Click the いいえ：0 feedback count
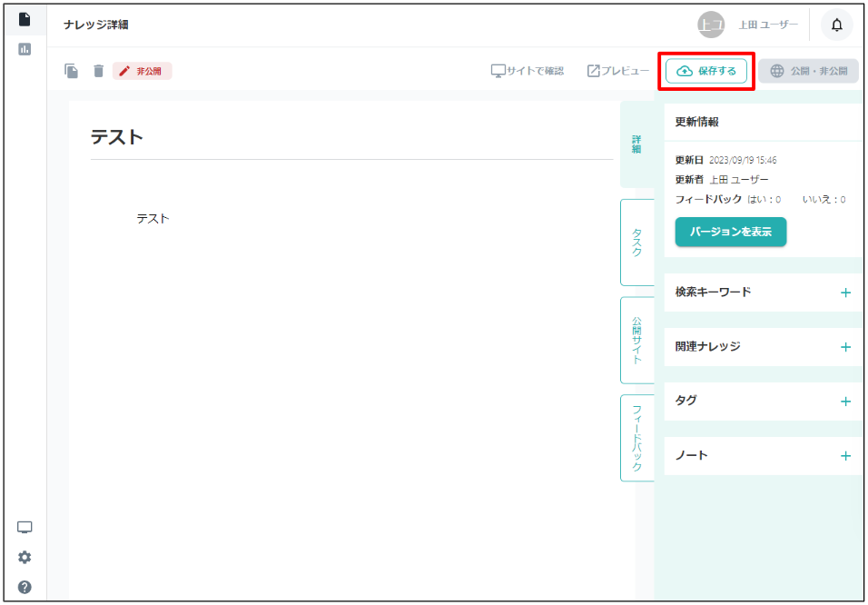This screenshot has width=868, height=605. pos(824,200)
